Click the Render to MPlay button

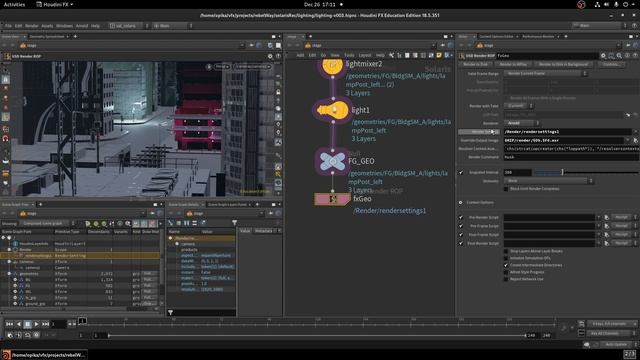coord(513,64)
